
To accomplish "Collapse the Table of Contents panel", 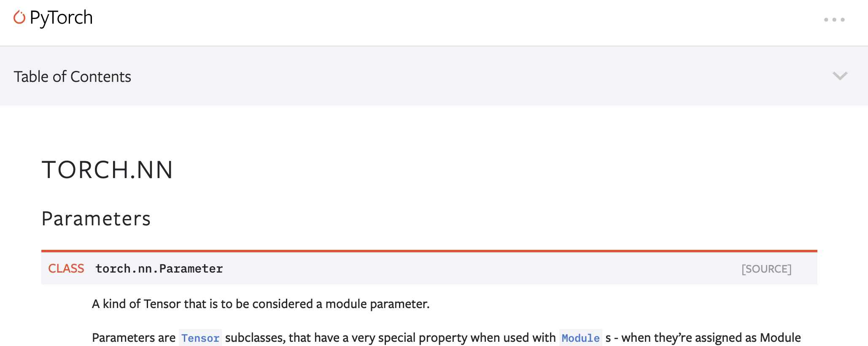I will [x=840, y=76].
